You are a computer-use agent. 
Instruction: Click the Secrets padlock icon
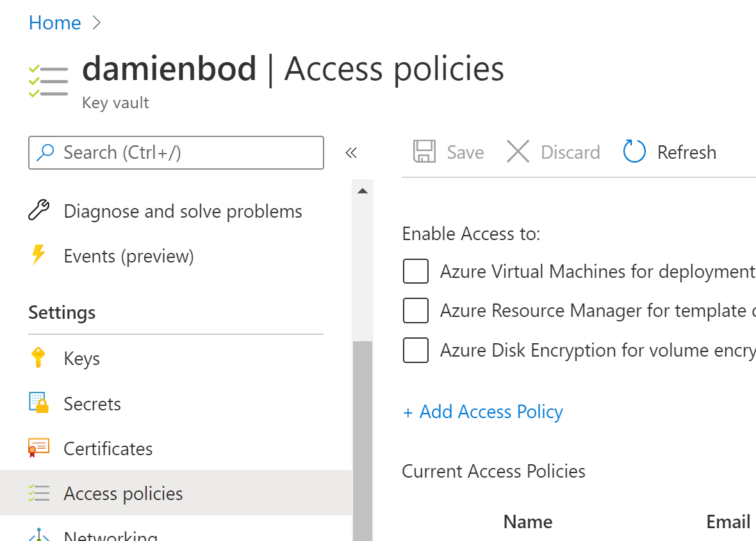click(x=39, y=403)
